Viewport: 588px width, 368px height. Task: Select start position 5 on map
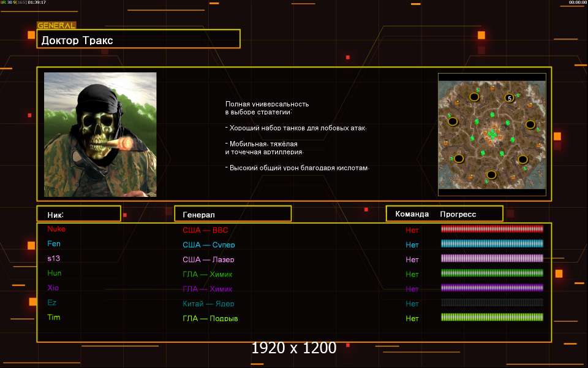509,98
